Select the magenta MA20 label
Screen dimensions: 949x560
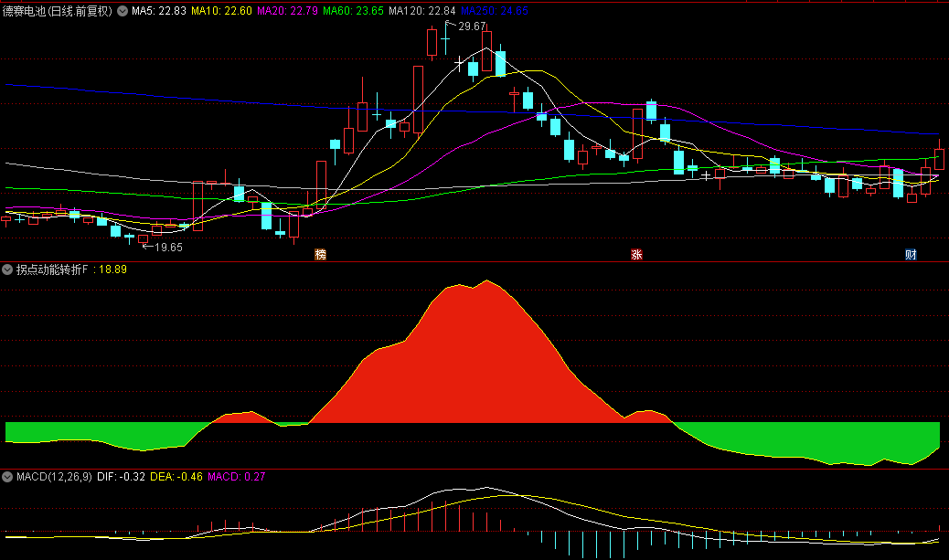coord(287,12)
